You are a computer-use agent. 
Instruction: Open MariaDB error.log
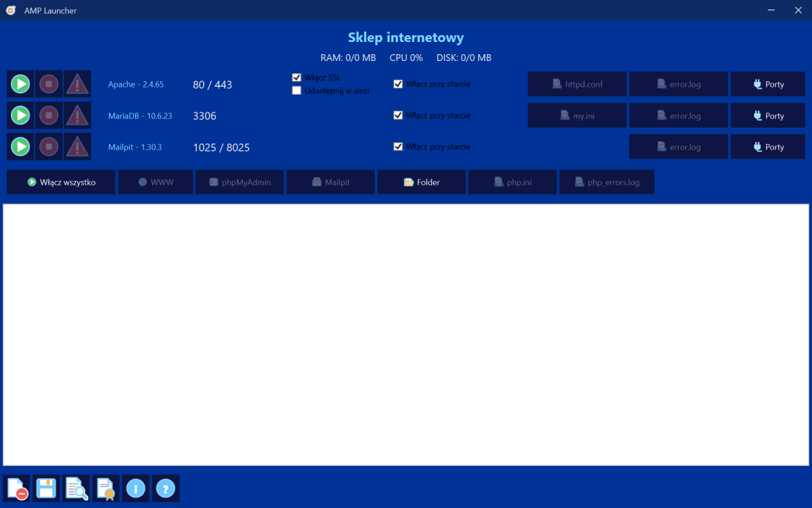click(679, 116)
